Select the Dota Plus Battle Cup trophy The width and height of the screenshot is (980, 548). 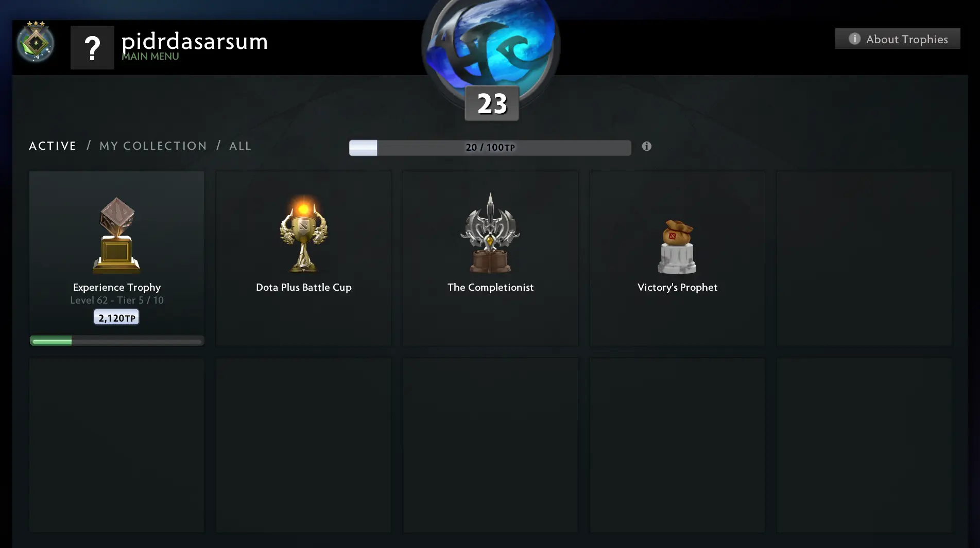[303, 234]
